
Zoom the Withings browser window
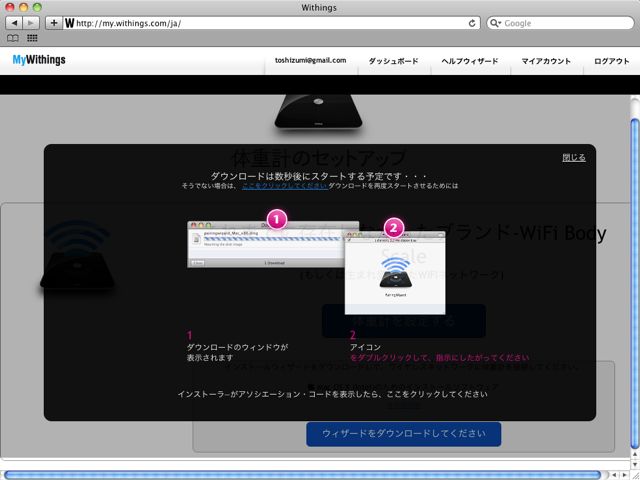37,7
